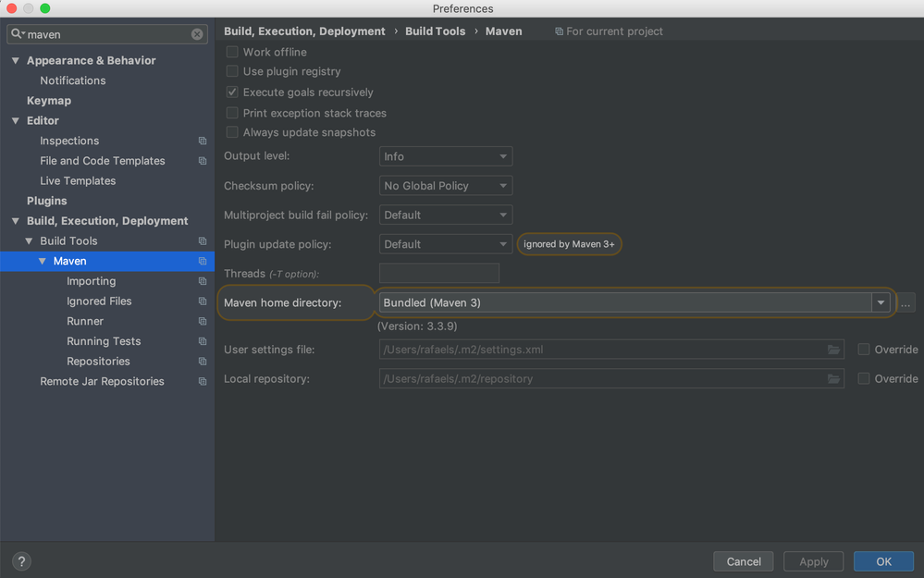
Task: Click the project-scope icon beside Inspections
Action: (202, 141)
